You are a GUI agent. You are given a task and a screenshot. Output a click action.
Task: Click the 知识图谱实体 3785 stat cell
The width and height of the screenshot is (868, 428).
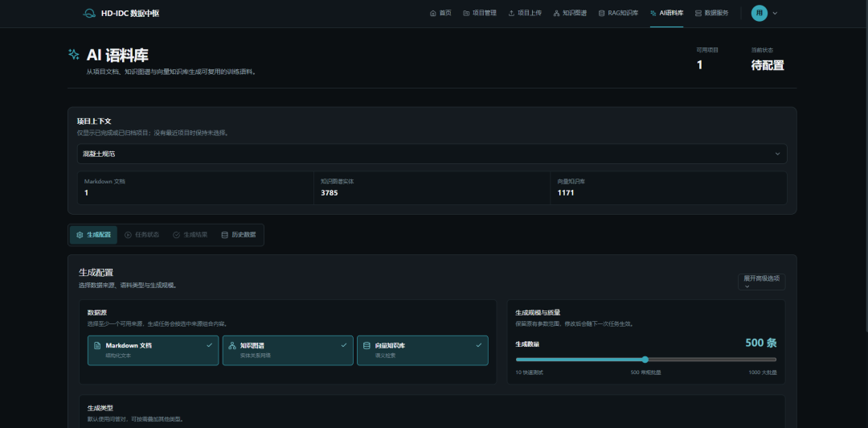pos(432,188)
